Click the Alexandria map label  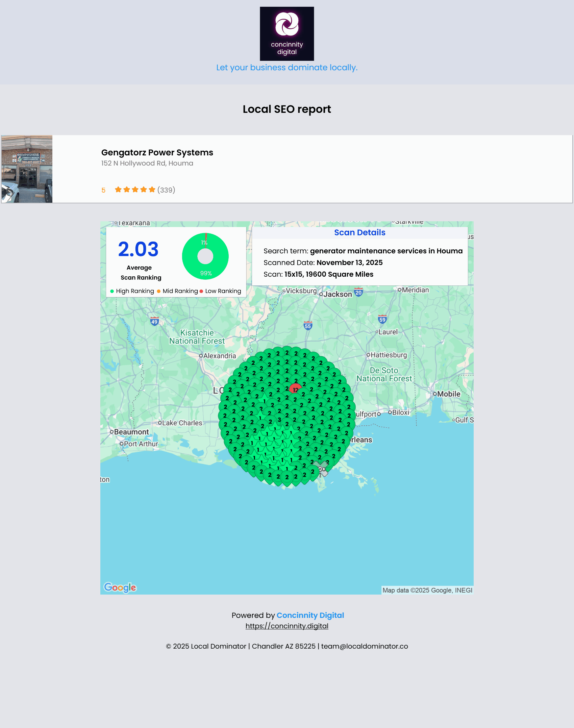(220, 356)
